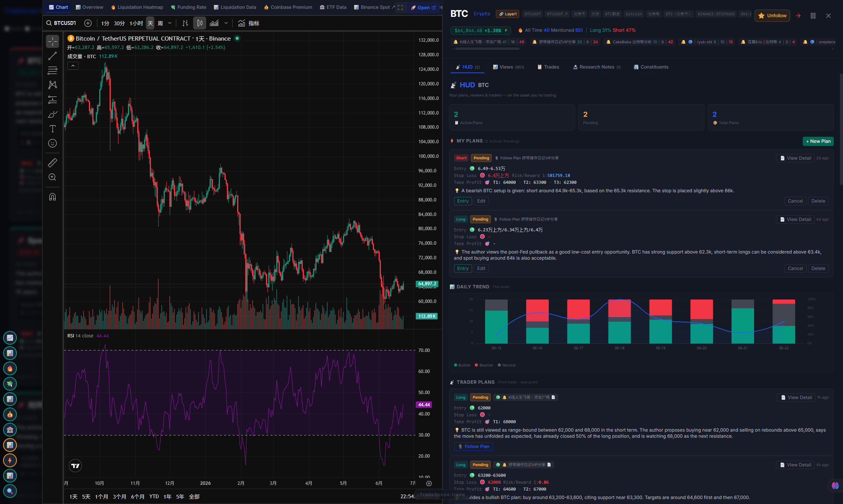Set chart range to 1个月
Screen dimensions: 843x504
pos(102,497)
